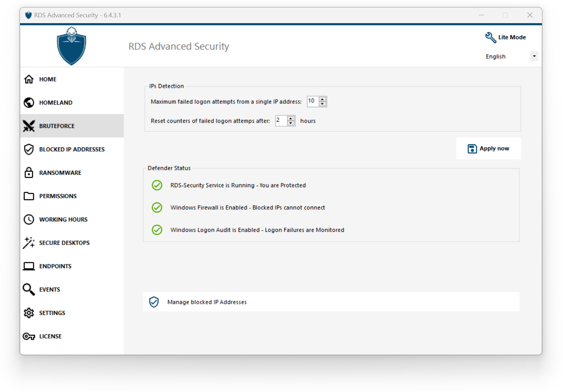Click the Events magnifier icon
This screenshot has width=563, height=392.
29,290
